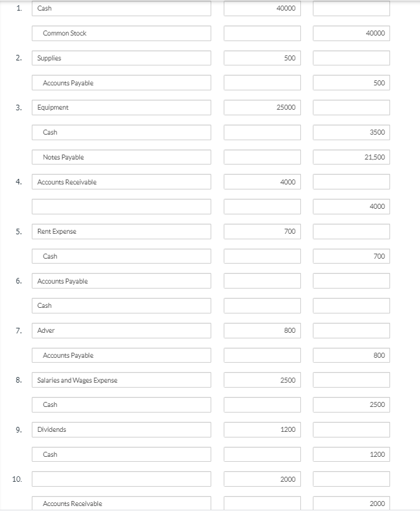The width and height of the screenshot is (420, 511).
Task: Select the 40000 debit amount for Cash
Action: pyautogui.click(x=262, y=9)
